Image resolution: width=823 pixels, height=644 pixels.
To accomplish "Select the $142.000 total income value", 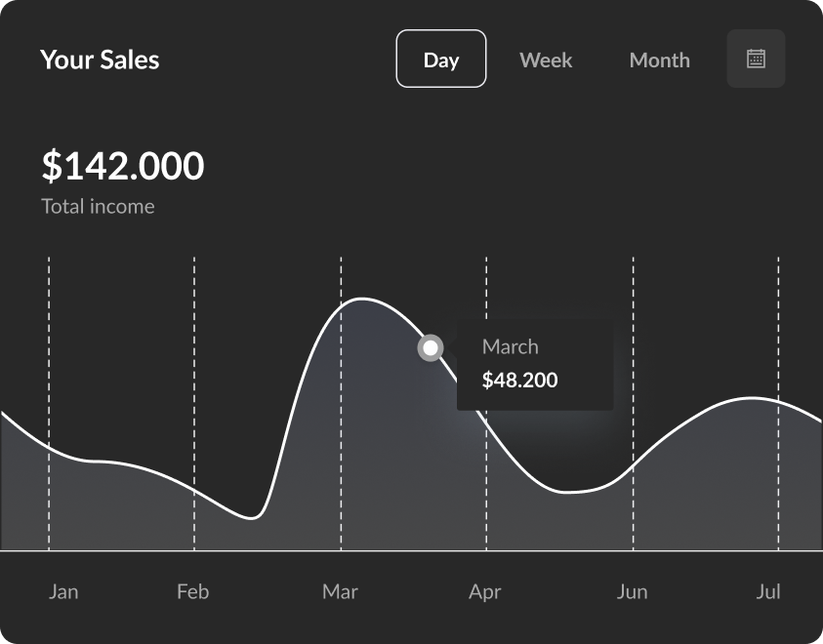I will tap(123, 166).
